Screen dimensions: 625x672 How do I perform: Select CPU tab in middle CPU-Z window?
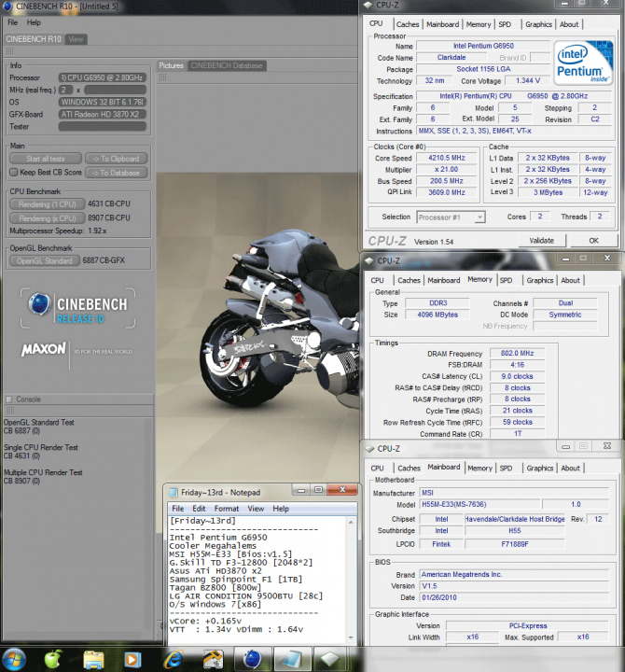[x=377, y=280]
